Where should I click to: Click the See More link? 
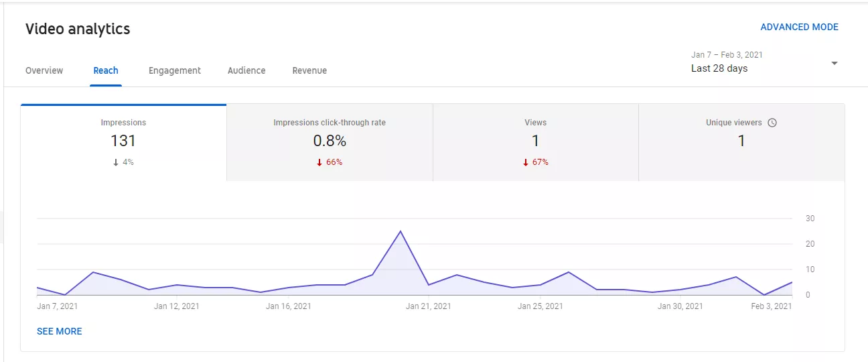pyautogui.click(x=60, y=331)
